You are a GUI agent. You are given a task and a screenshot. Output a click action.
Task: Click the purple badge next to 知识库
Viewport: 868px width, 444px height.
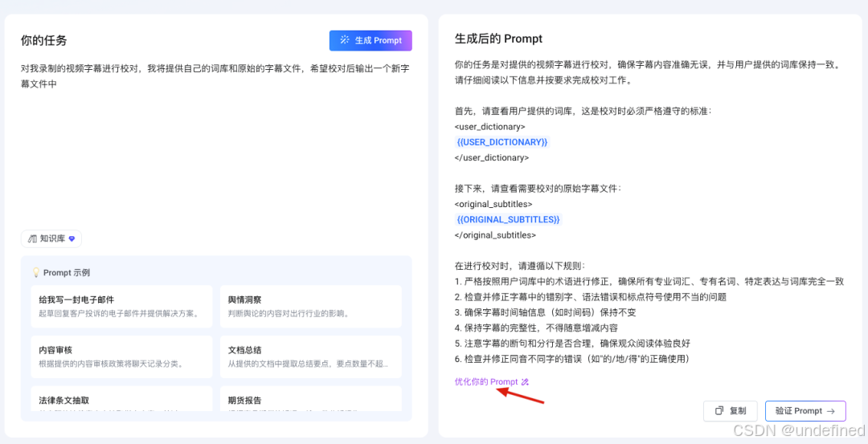pyautogui.click(x=72, y=239)
